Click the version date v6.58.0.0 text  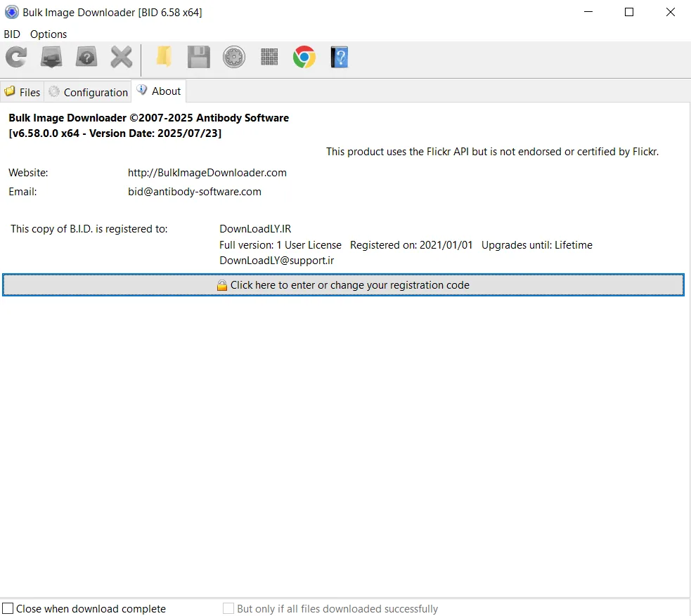pyautogui.click(x=115, y=133)
